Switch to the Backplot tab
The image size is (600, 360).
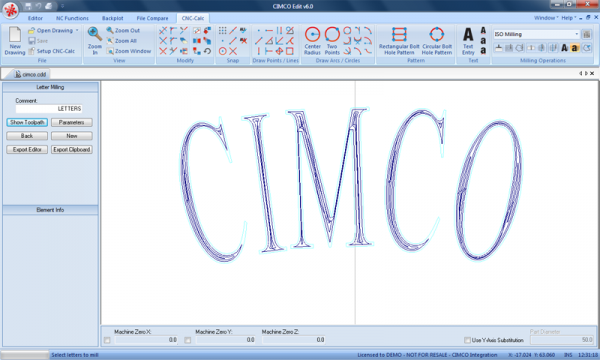112,18
